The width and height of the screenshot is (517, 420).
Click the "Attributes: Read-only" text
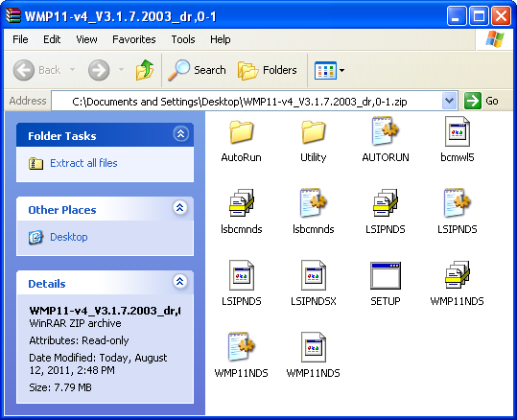tap(79, 340)
